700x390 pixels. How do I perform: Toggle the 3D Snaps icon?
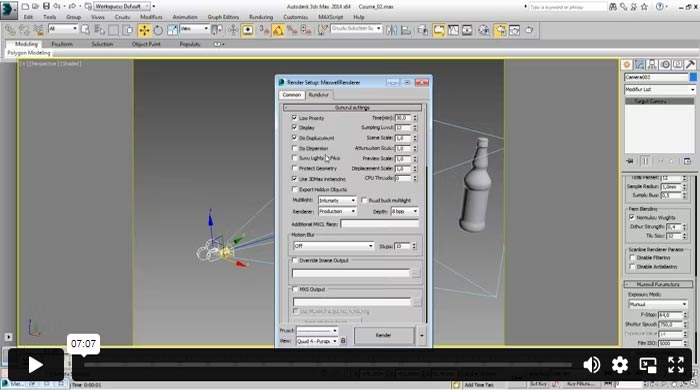[x=264, y=30]
